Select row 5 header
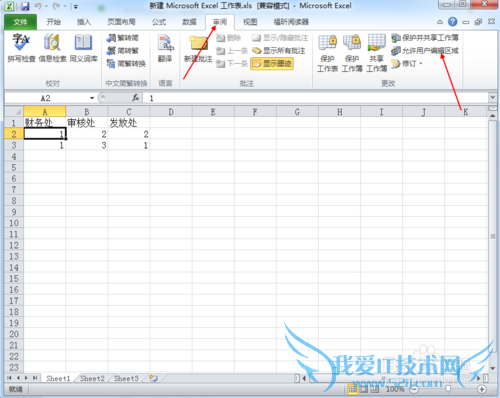The image size is (500, 398). pos(14,167)
